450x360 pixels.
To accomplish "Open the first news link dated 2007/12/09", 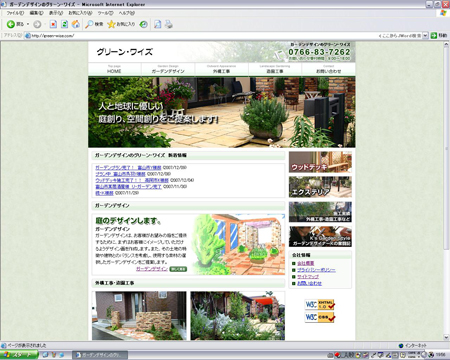I will pos(128,168).
